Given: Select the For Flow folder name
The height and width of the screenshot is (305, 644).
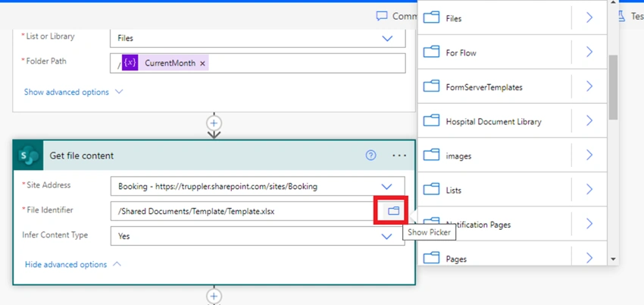Looking at the screenshot, I should pyautogui.click(x=461, y=53).
